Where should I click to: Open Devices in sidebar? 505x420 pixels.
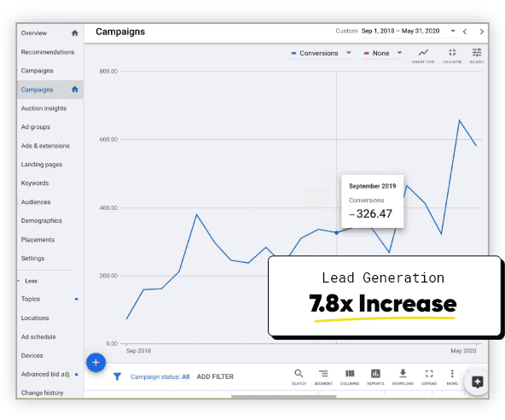point(32,355)
